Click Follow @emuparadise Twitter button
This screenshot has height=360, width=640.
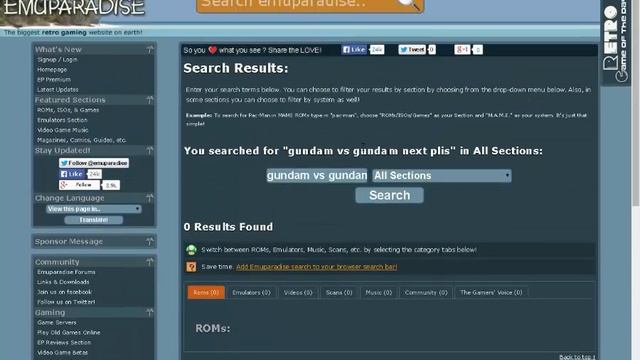[94, 163]
